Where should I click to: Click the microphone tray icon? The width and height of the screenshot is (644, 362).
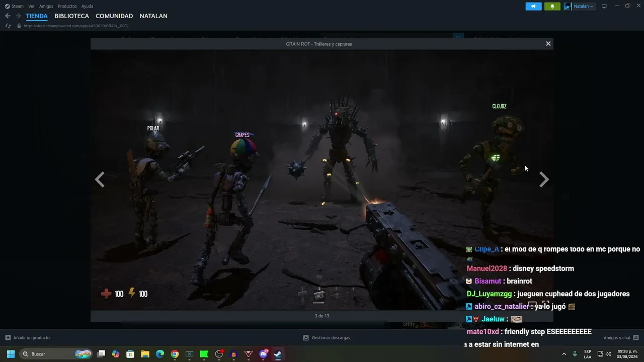(575, 354)
